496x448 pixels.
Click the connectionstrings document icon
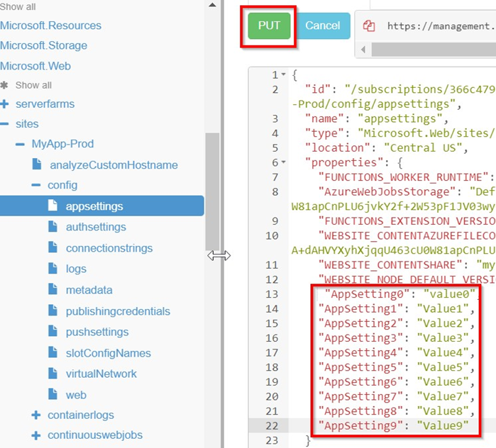pyautogui.click(x=53, y=248)
